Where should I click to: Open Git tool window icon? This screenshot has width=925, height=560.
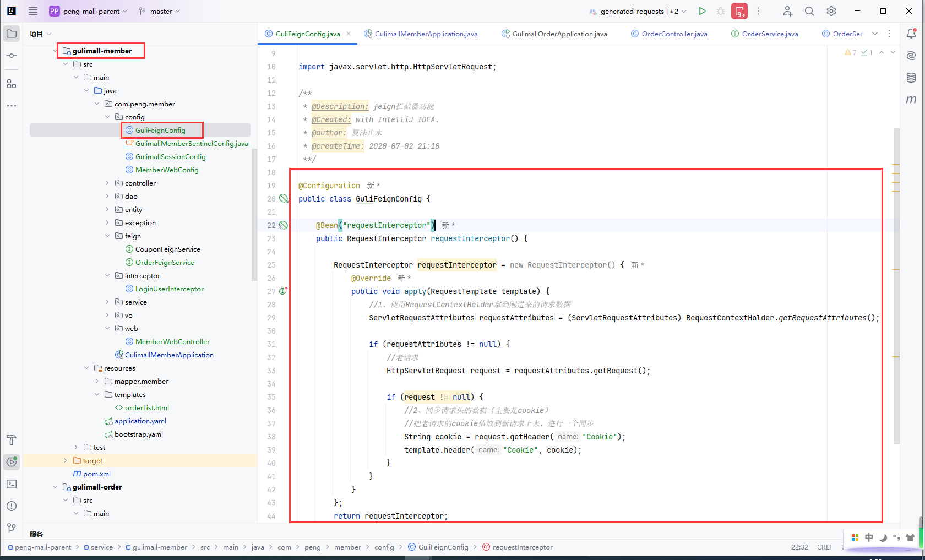(12, 528)
